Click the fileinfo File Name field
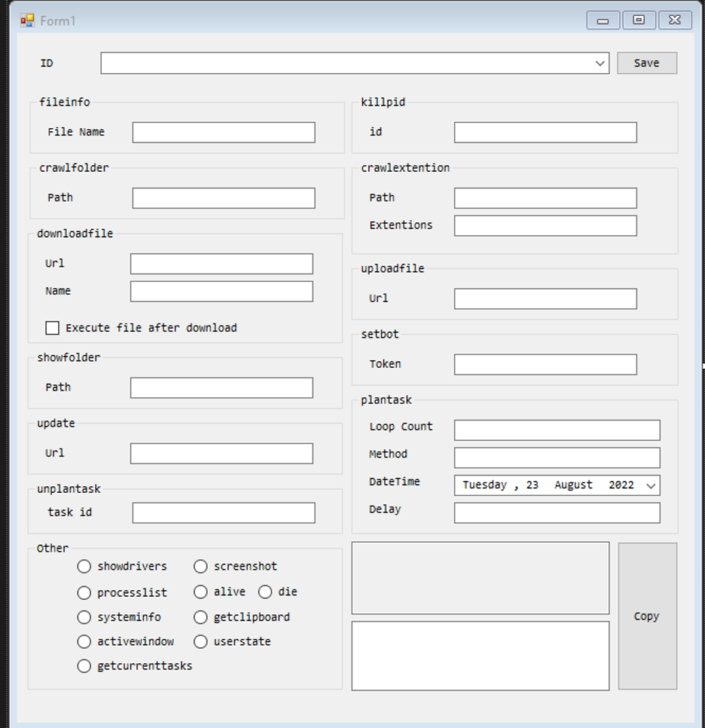The image size is (705, 728). [224, 133]
